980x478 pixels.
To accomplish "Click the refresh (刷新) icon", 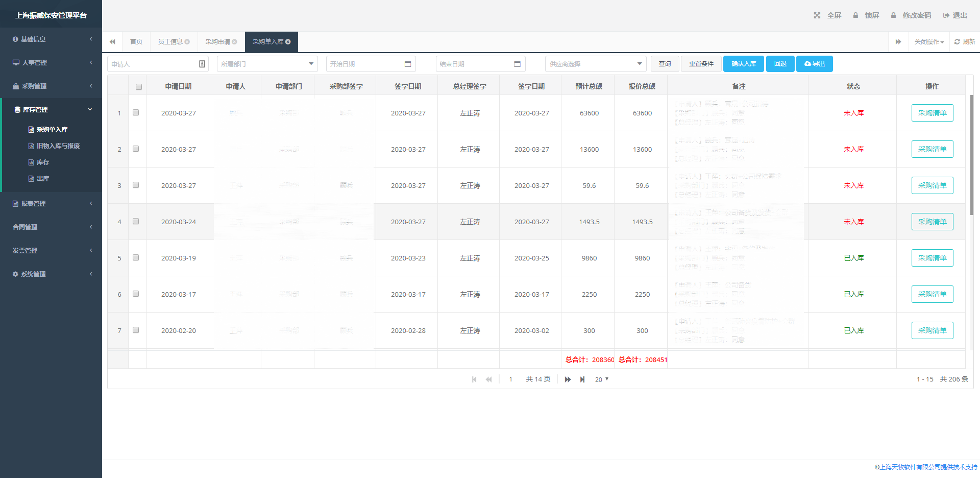I will 957,42.
